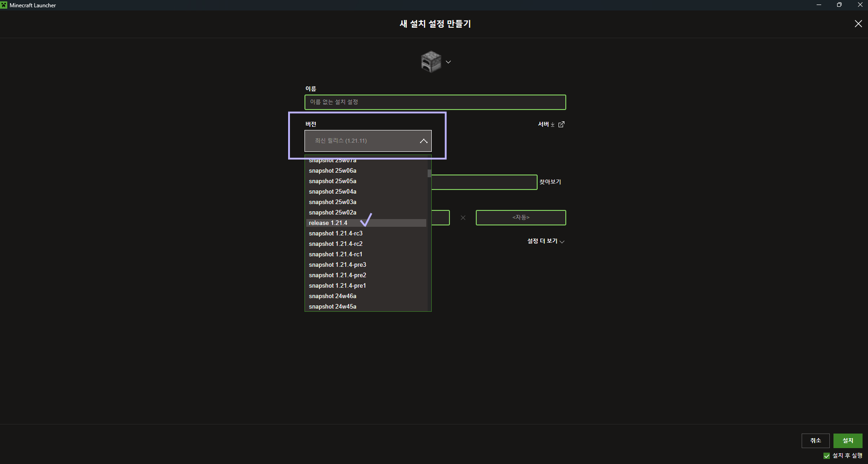Click the Minecraft Launcher title bar icon
Viewport: 868px width, 464px height.
(x=4, y=5)
